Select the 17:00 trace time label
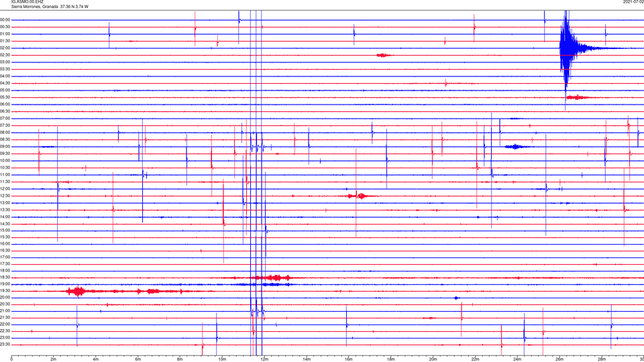Viewport: 644px width, 362px height. tap(5, 257)
